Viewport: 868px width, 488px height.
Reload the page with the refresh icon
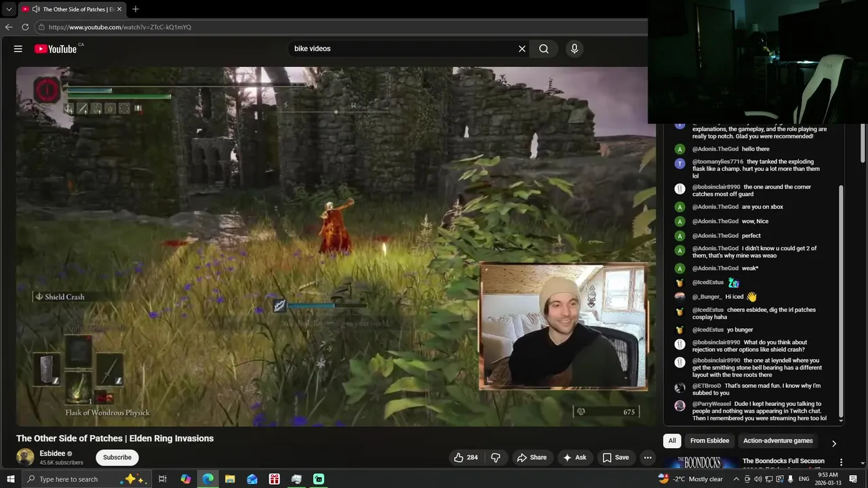click(25, 27)
